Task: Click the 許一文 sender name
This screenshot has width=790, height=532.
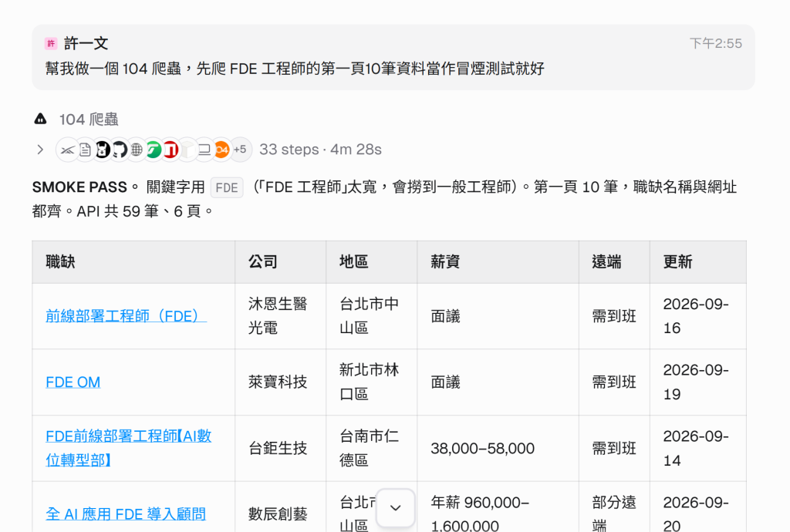Action: click(x=86, y=44)
